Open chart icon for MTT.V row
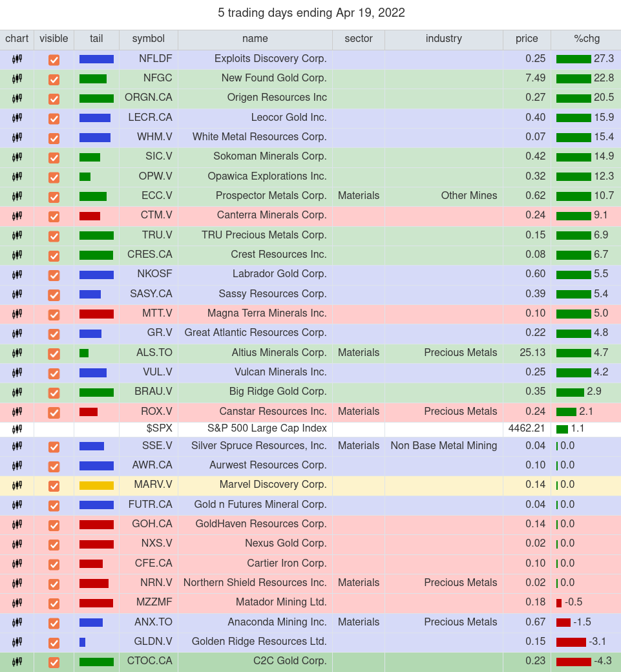 (17, 314)
